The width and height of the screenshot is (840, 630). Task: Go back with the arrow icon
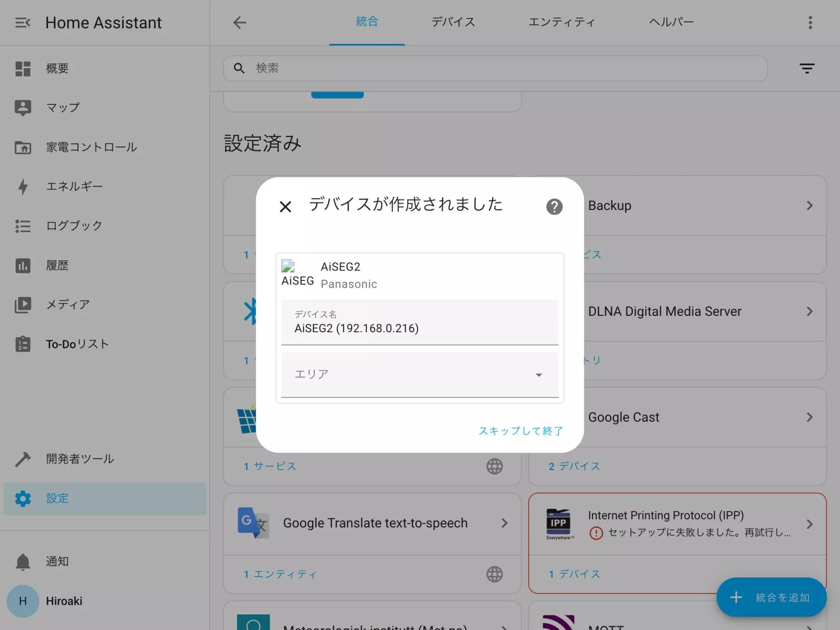[239, 23]
